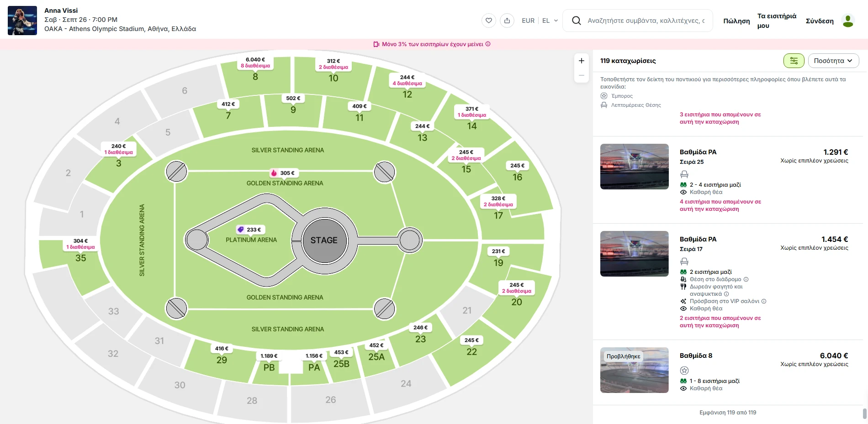Click the heart favorite icon
The width and height of the screenshot is (868, 424).
(488, 21)
